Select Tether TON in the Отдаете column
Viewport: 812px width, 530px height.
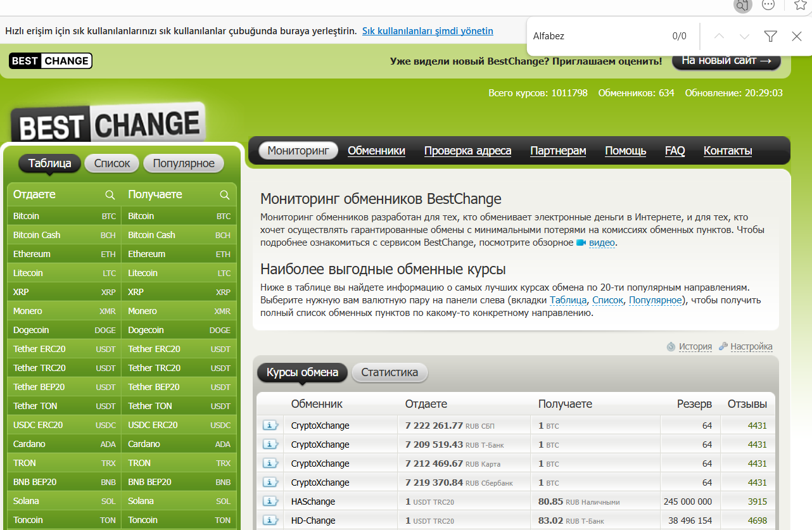coord(65,406)
